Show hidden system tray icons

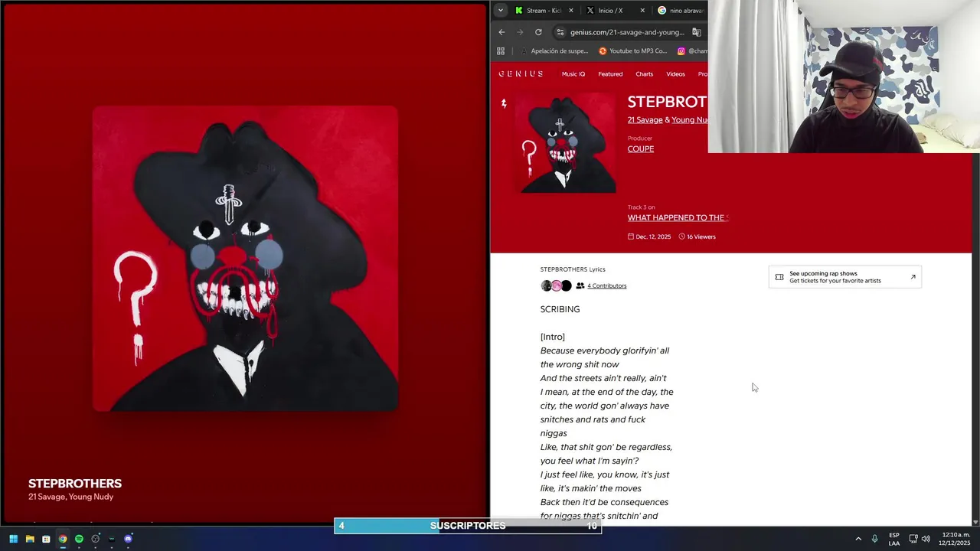coord(858,539)
